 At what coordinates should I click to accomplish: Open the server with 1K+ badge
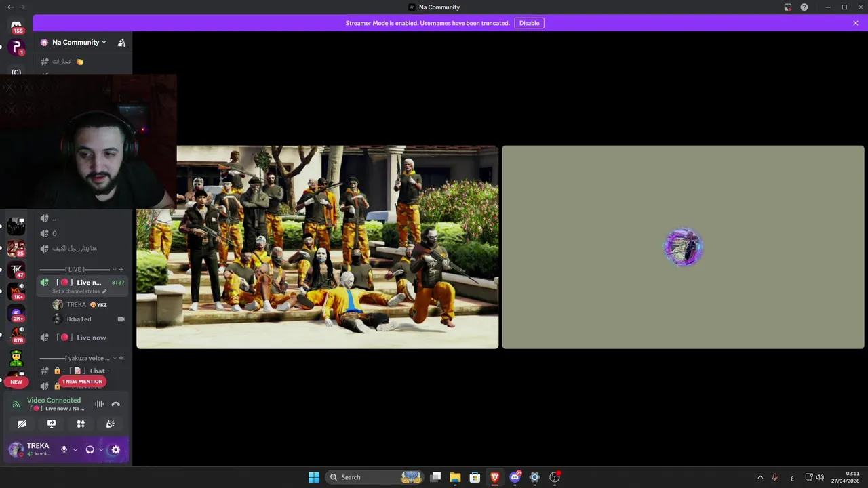16,291
